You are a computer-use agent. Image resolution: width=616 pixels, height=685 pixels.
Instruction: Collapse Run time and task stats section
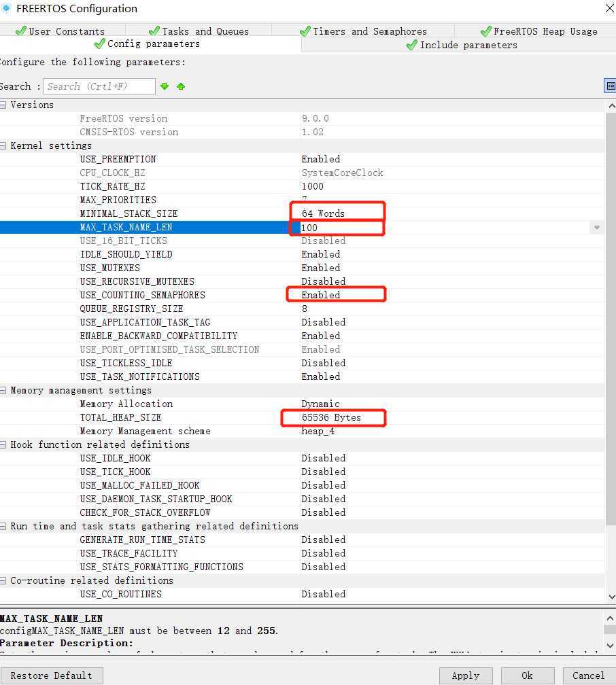coord(3,526)
